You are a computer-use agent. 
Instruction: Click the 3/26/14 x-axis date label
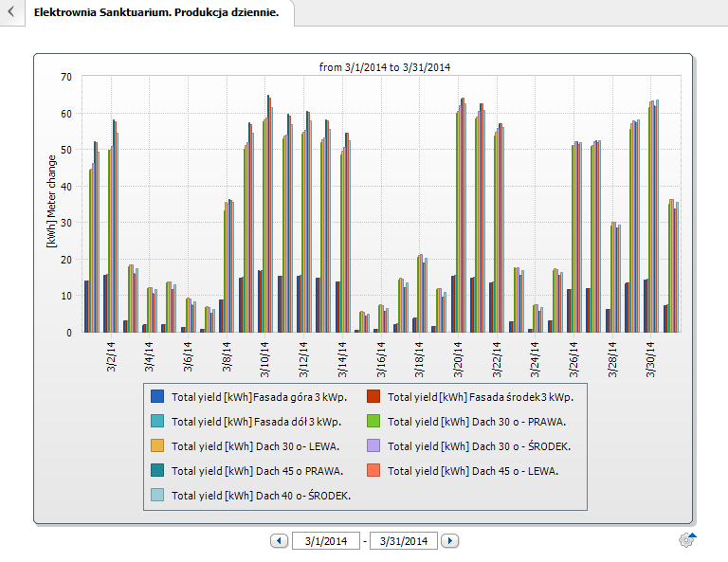[x=573, y=360]
